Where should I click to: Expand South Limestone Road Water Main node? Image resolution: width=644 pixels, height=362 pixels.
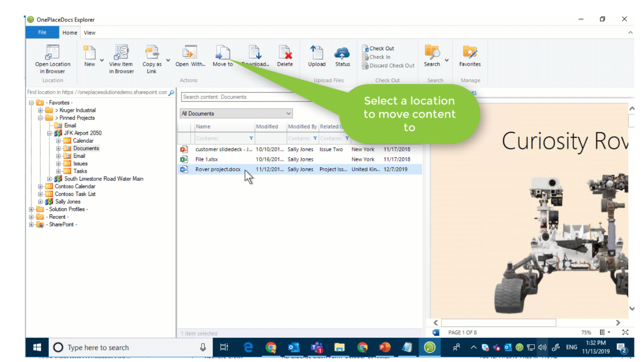49,179
